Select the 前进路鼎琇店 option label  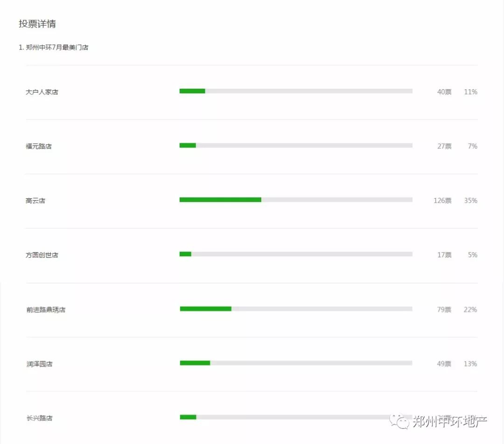point(46,310)
